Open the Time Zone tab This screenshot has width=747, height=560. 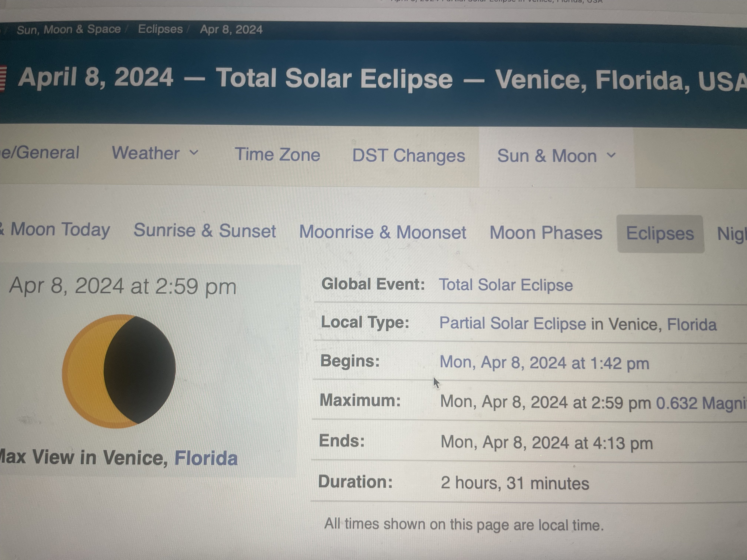point(277,155)
